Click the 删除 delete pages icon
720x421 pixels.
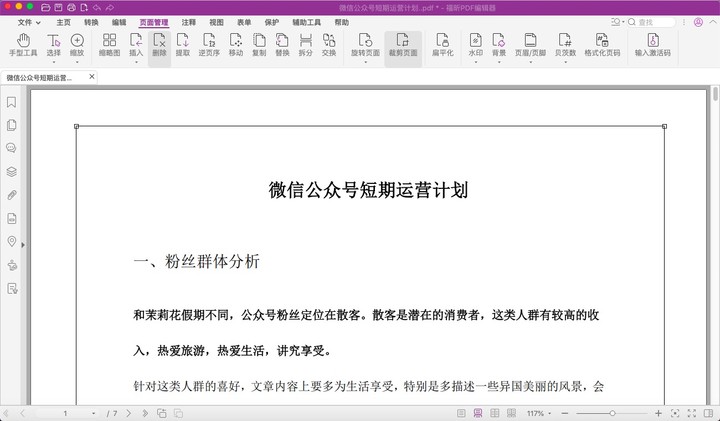pos(159,45)
